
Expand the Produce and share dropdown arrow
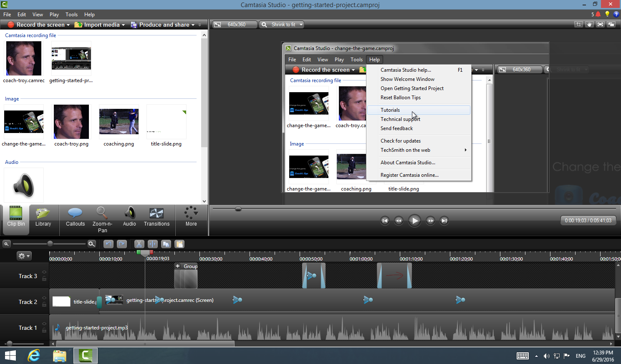193,25
